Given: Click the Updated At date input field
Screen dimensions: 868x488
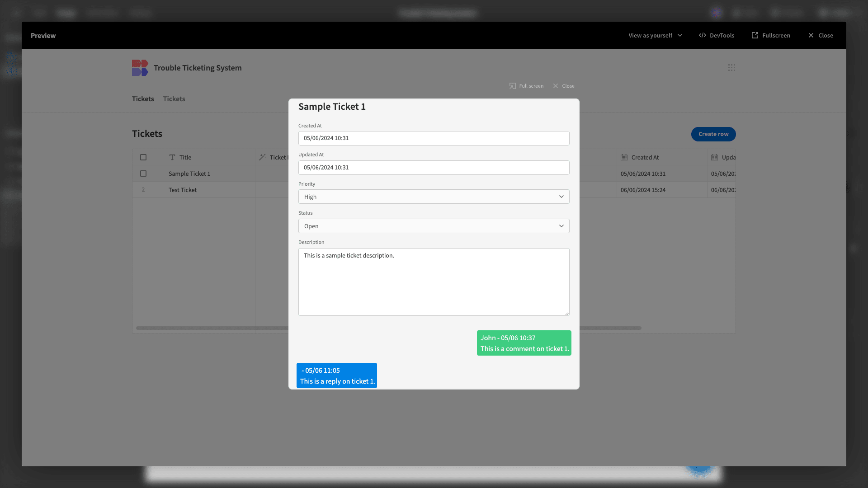Looking at the screenshot, I should click(434, 168).
